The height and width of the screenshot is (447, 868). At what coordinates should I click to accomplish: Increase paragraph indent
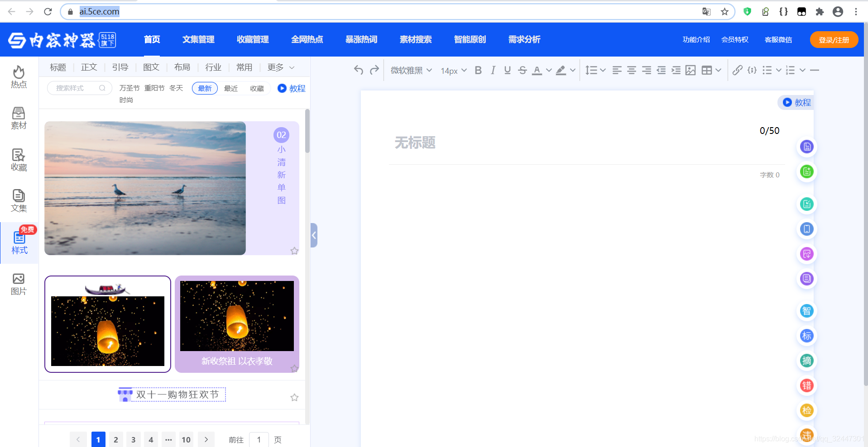click(676, 70)
